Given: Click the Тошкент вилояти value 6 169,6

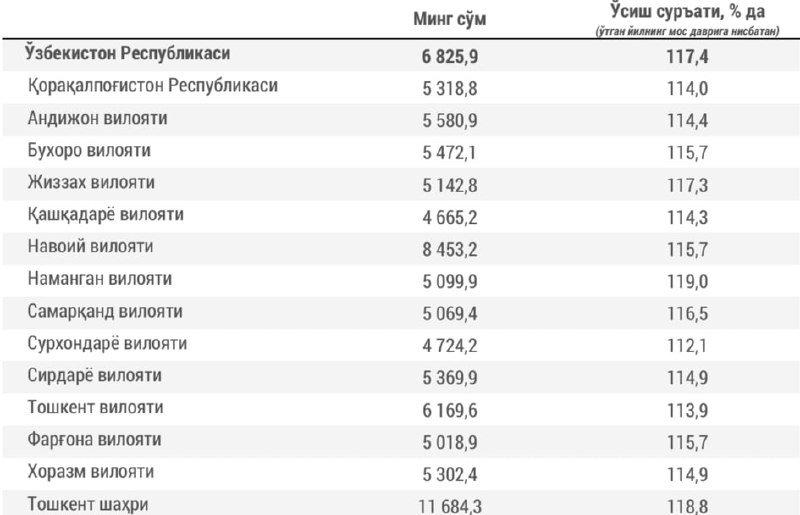Looking at the screenshot, I should pyautogui.click(x=449, y=410).
